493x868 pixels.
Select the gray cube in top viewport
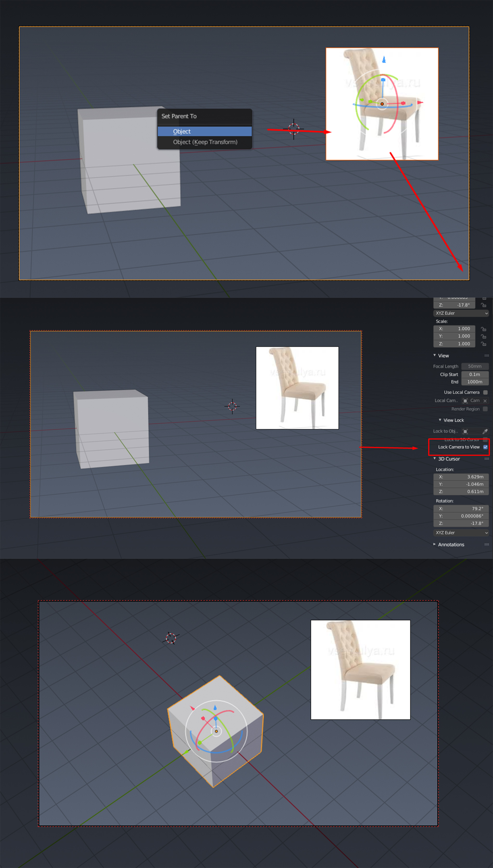coord(129,160)
